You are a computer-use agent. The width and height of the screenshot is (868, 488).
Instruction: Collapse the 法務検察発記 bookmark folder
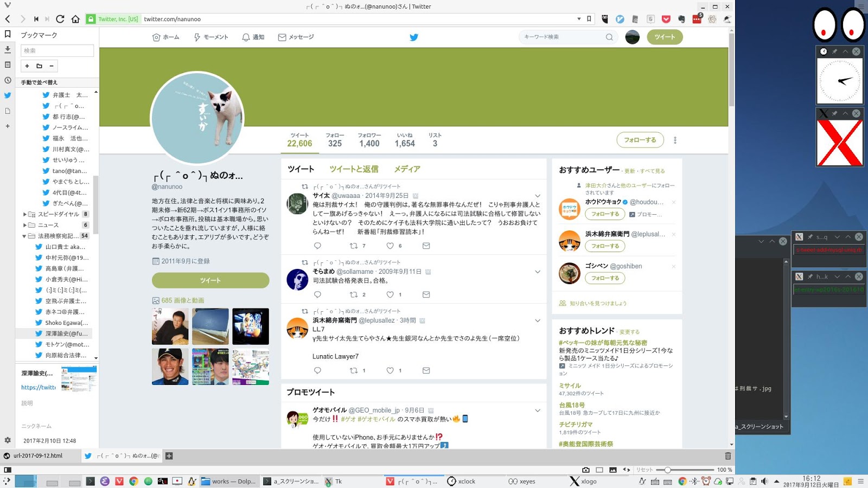tap(24, 236)
